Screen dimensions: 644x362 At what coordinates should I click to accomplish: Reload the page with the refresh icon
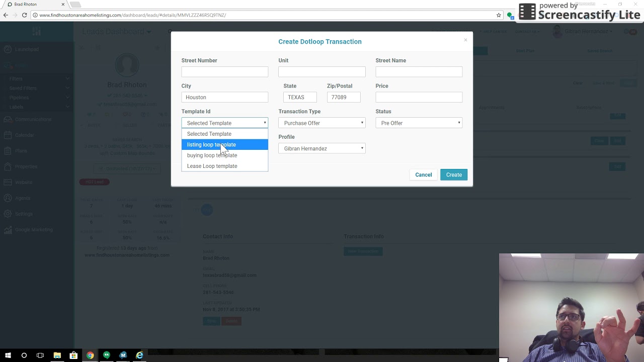coord(24,15)
